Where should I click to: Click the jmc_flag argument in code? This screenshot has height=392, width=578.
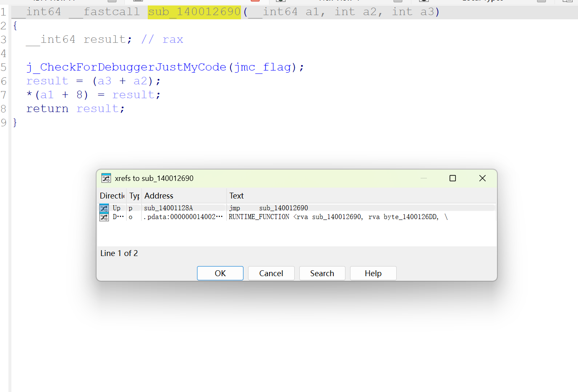pyautogui.click(x=262, y=67)
